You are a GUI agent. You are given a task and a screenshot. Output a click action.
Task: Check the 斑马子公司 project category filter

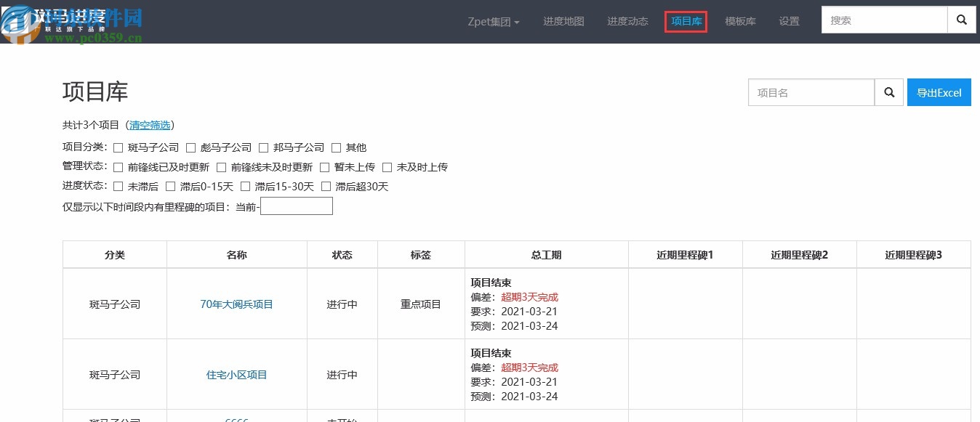(119, 147)
